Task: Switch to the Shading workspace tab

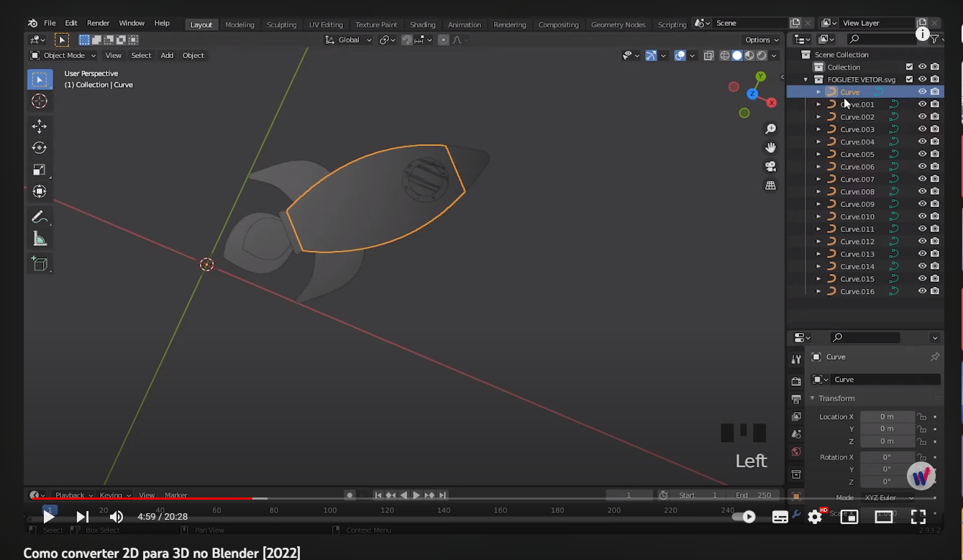Action: tap(423, 24)
